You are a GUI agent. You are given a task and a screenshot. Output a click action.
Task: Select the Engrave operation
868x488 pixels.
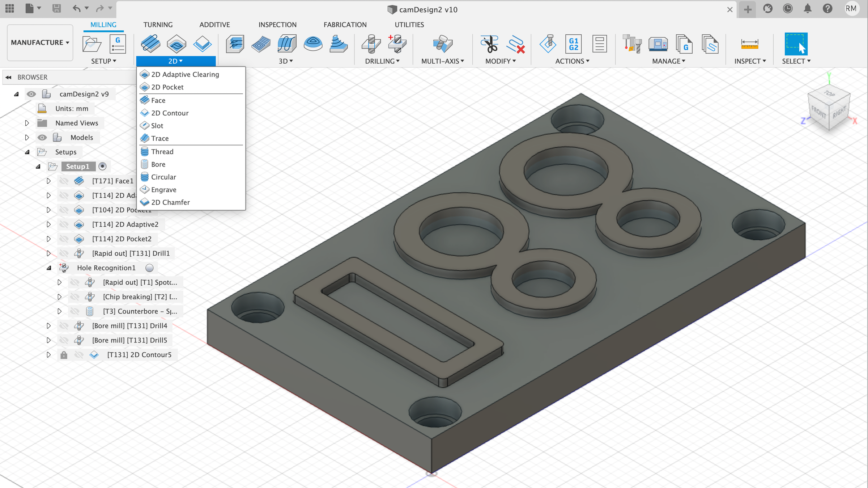[x=163, y=189]
